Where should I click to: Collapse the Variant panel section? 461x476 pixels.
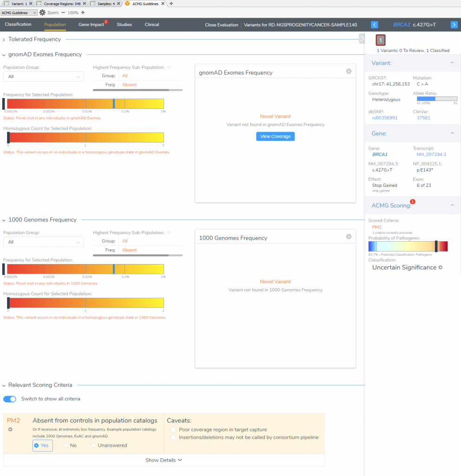click(453, 63)
